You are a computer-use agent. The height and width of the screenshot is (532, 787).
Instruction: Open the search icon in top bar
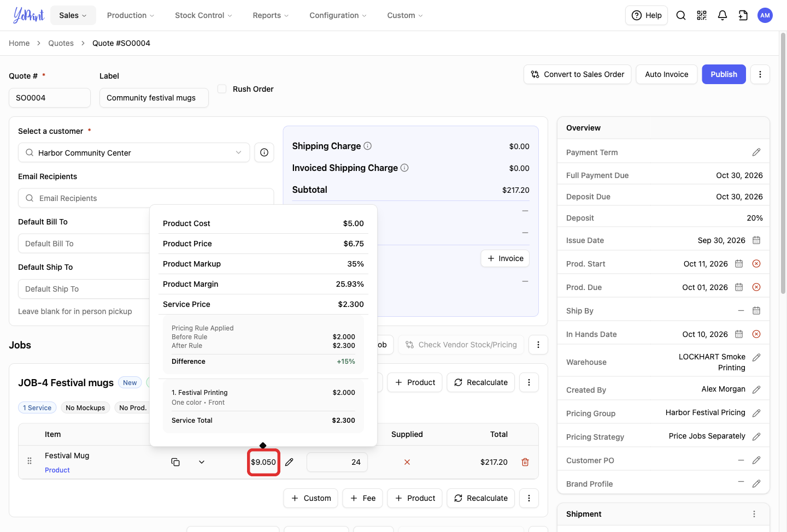(x=681, y=15)
